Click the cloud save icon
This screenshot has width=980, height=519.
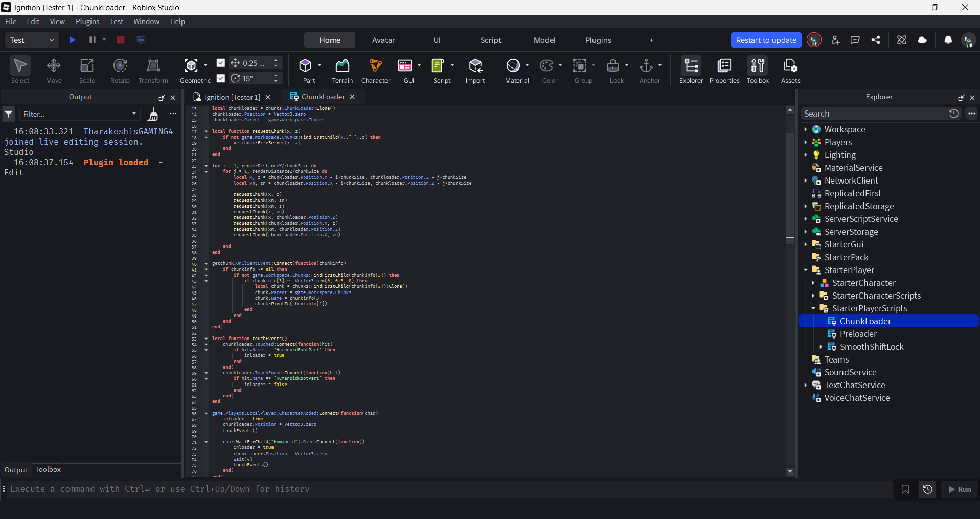click(922, 40)
